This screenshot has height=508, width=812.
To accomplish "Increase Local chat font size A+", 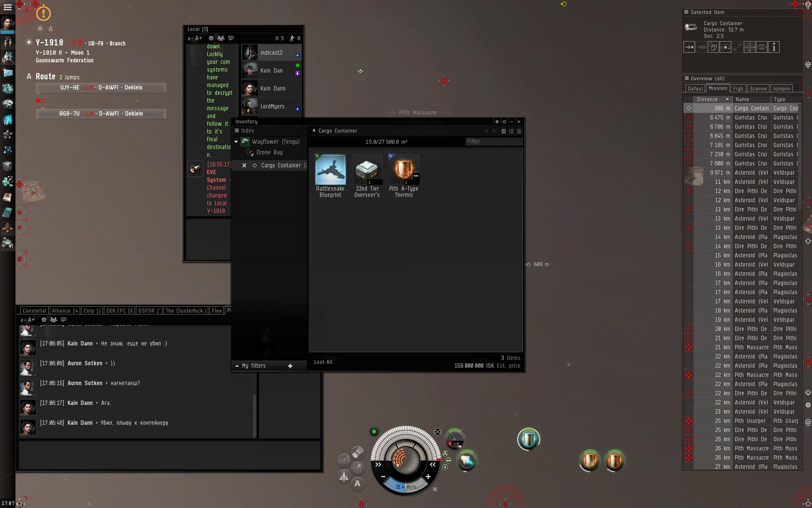I will point(198,38).
